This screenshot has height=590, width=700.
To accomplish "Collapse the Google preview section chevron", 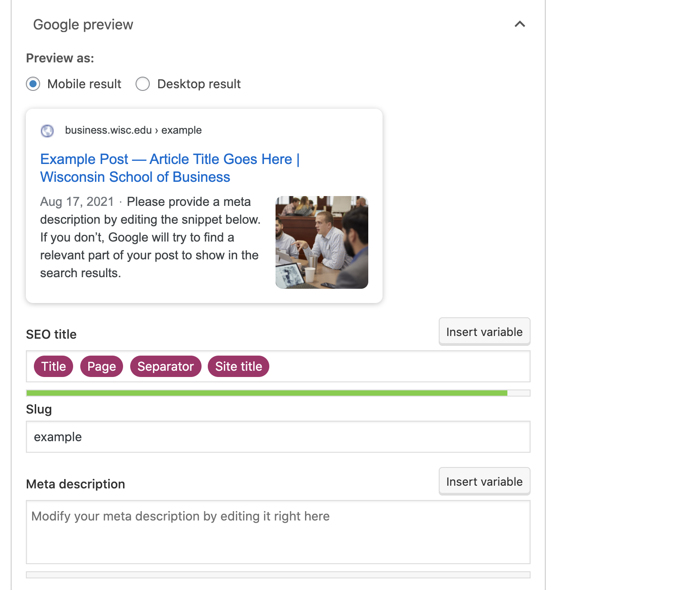I will tap(519, 25).
